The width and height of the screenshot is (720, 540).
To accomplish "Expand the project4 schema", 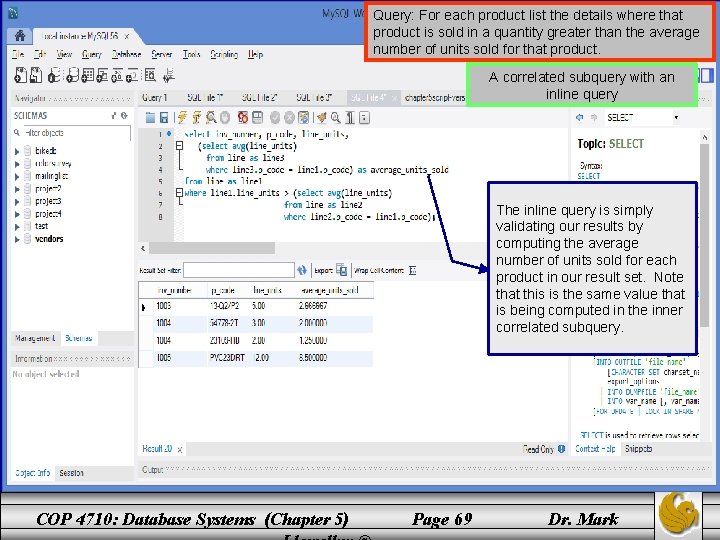I will (x=17, y=214).
